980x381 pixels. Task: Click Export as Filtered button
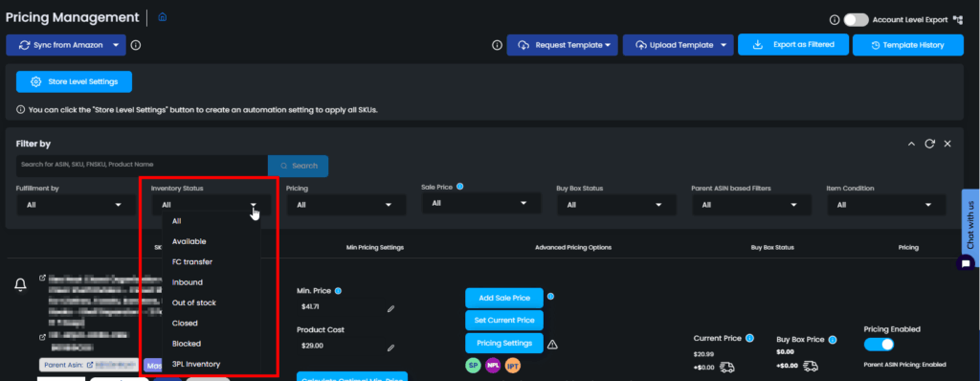793,45
